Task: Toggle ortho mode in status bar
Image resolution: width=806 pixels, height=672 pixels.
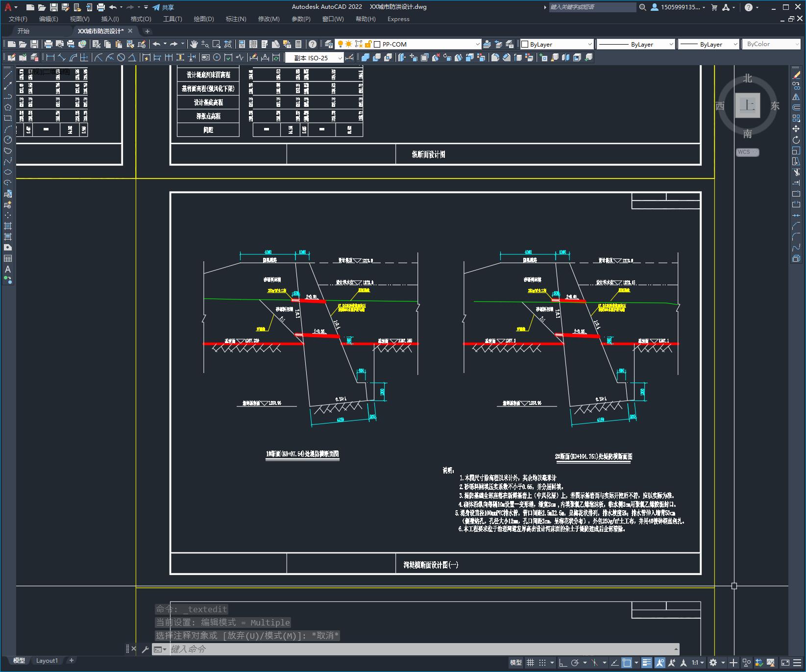Action: click(563, 663)
